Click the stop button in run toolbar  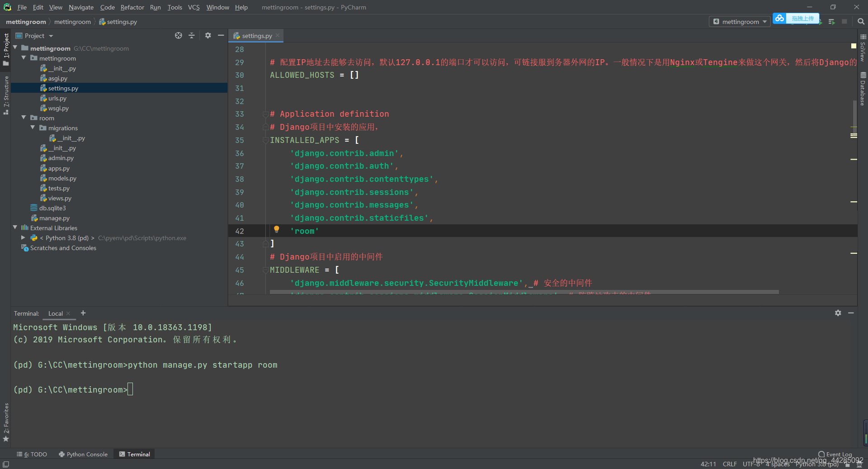coord(844,21)
